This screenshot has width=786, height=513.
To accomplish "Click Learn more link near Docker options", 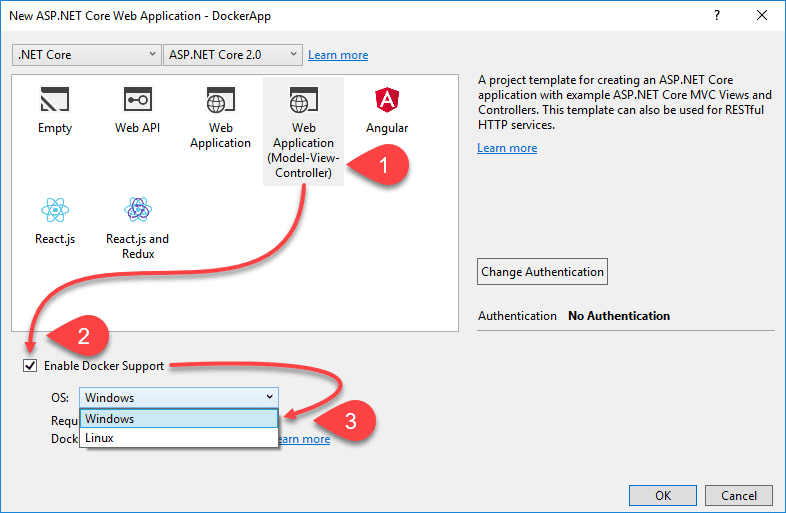I will (x=304, y=439).
